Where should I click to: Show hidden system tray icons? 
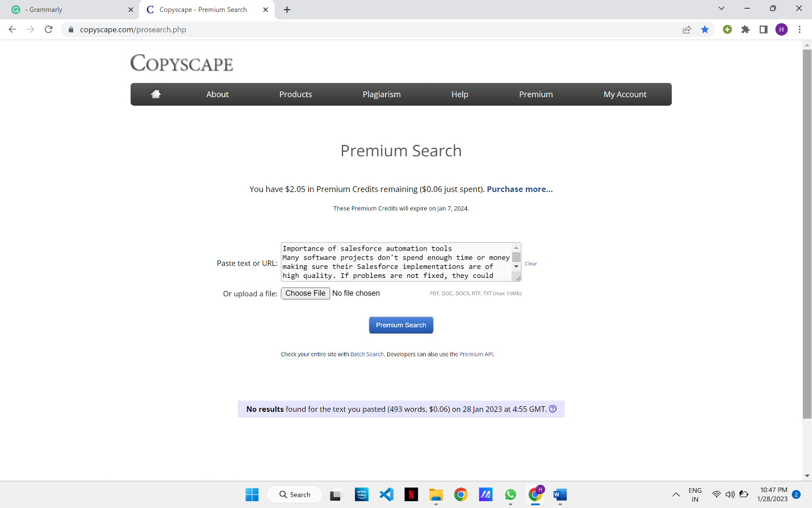[x=676, y=495]
